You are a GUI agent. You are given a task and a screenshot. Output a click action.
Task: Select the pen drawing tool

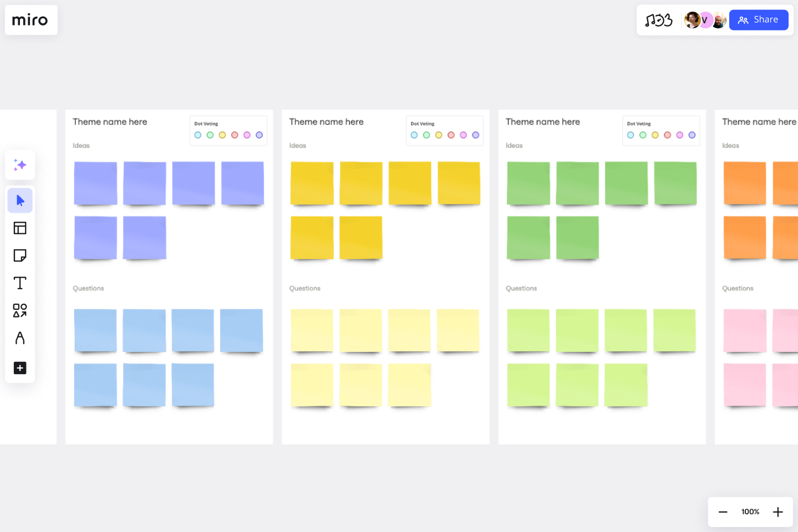tap(20, 338)
